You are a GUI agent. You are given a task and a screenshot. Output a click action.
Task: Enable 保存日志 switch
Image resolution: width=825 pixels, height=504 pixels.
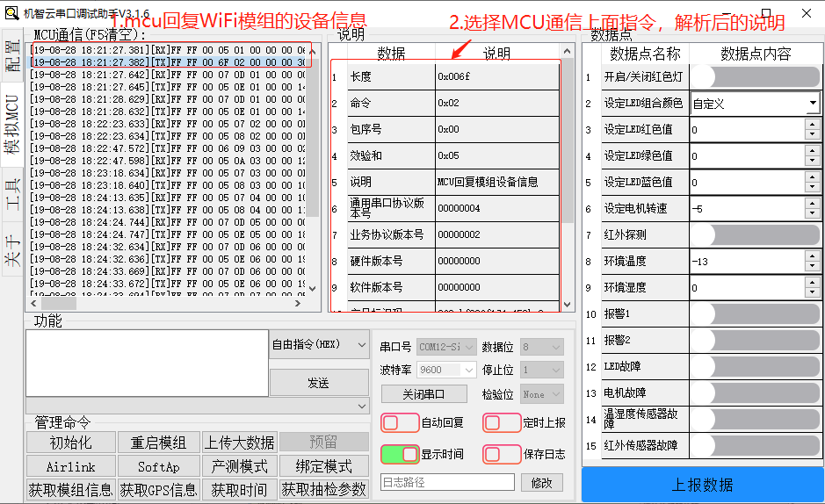tap(502, 454)
